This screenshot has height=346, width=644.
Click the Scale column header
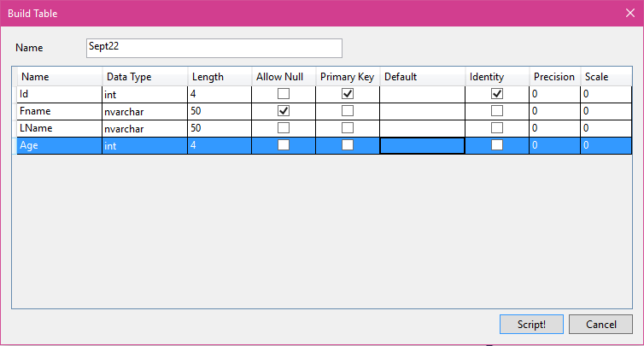click(606, 77)
